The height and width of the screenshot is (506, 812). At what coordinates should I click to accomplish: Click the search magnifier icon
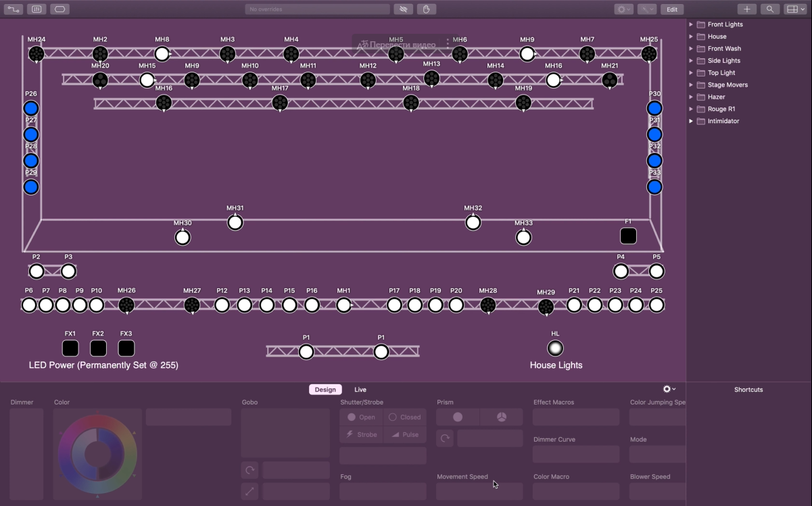(769, 9)
